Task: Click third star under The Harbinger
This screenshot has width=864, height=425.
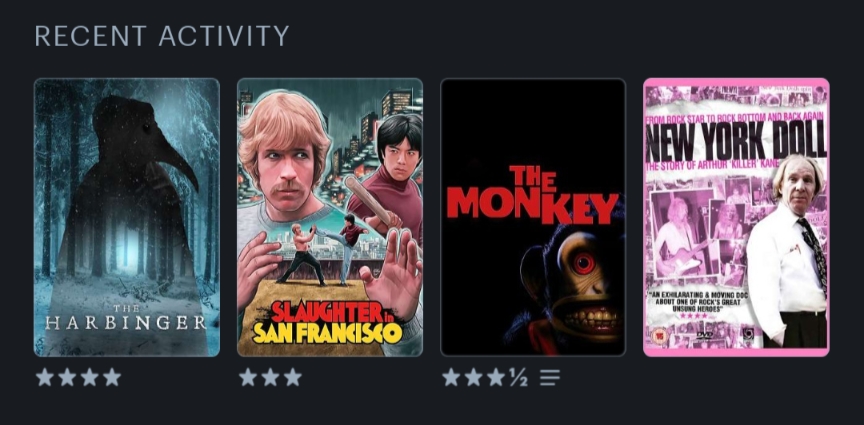Action: [x=89, y=377]
